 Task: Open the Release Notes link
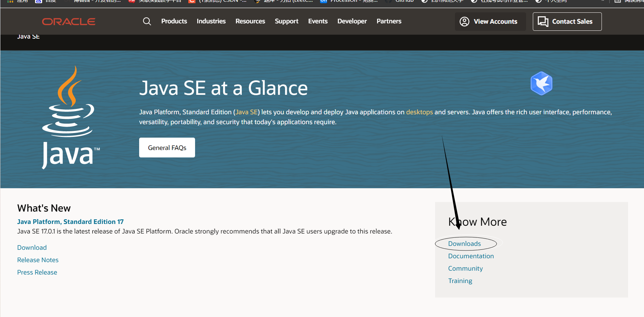point(38,260)
